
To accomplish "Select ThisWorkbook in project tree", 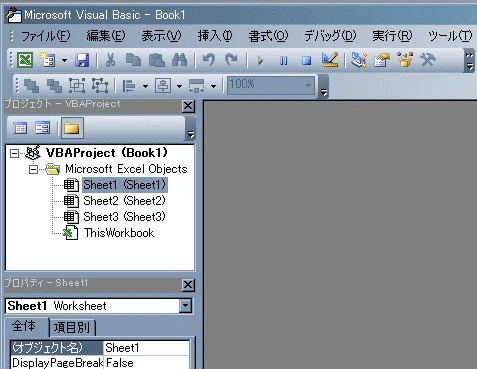I will point(119,233).
